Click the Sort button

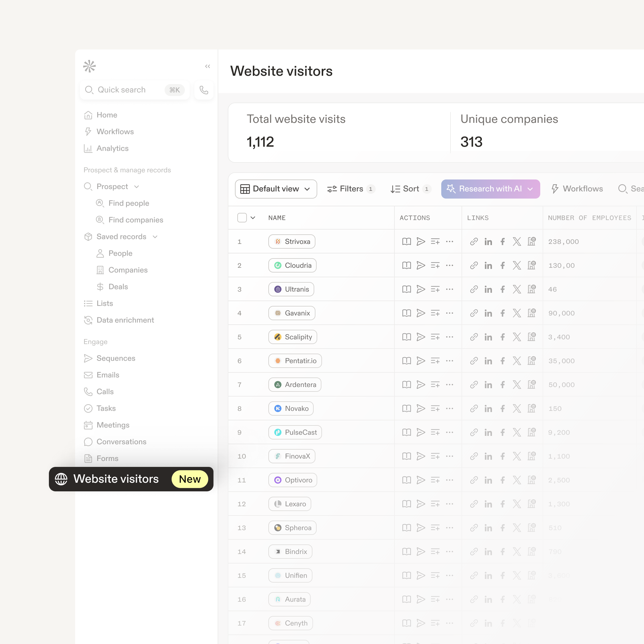(410, 189)
